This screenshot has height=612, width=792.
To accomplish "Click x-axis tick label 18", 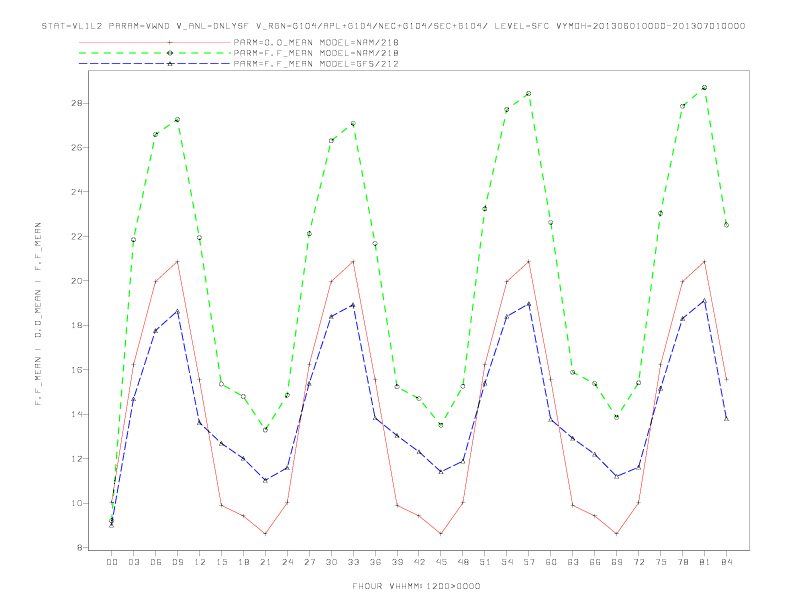I will tap(243, 562).
